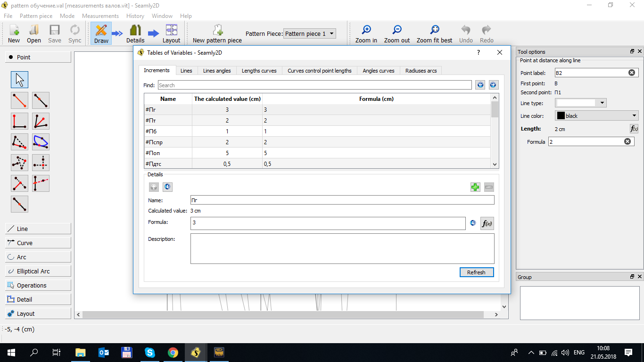Screen dimensions: 644x362
Task: Select the #Поп row in the table
Action: pos(317,153)
